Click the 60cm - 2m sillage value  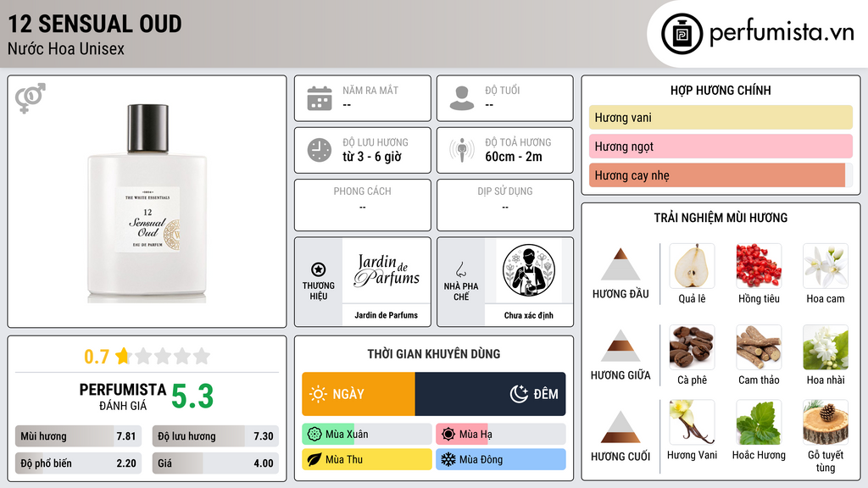(514, 157)
